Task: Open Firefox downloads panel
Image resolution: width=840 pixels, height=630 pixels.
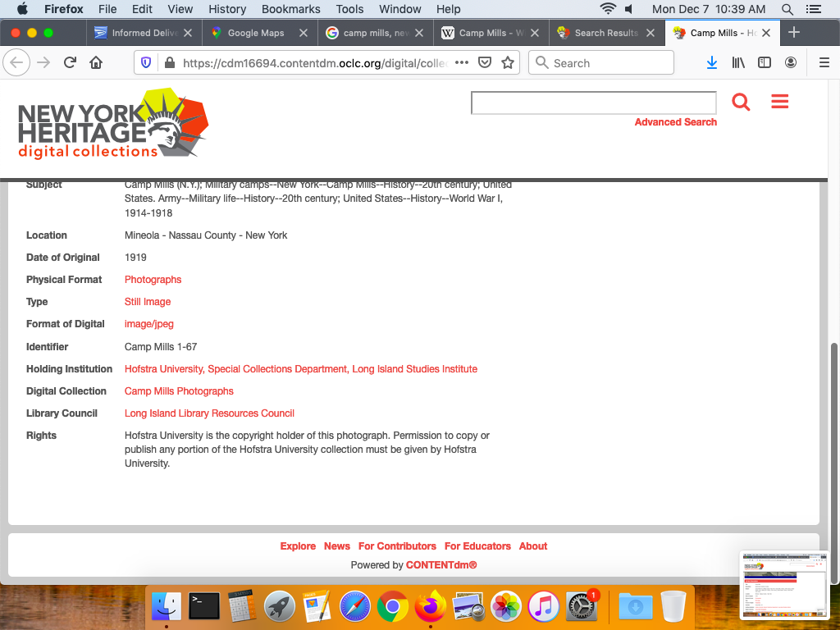Action: [x=712, y=63]
